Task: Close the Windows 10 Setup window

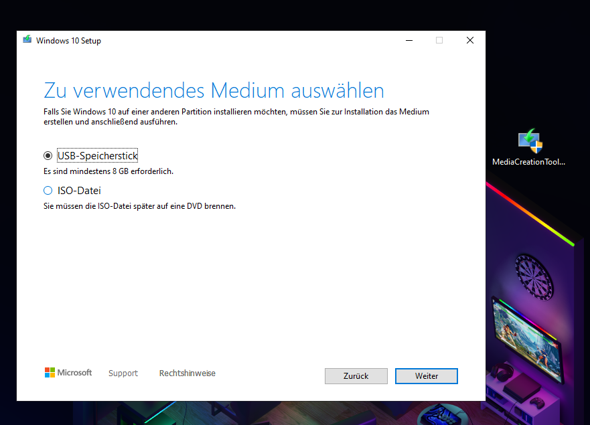Action: pyautogui.click(x=470, y=40)
